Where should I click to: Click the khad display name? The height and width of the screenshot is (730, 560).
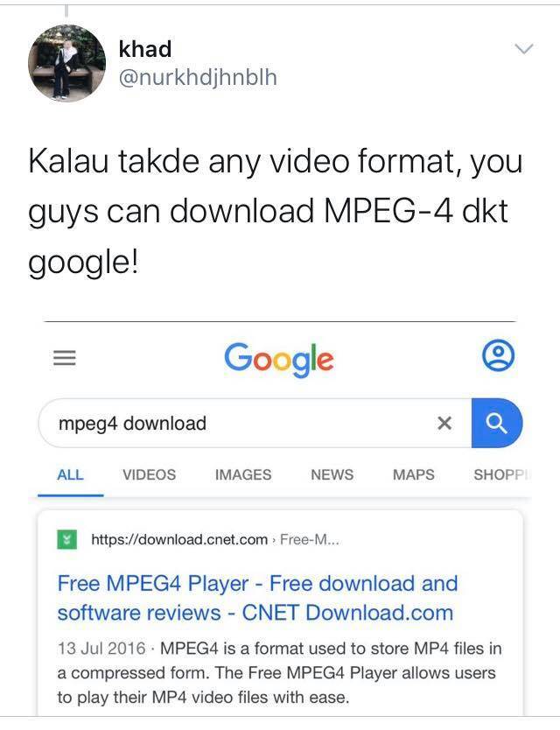[x=145, y=49]
